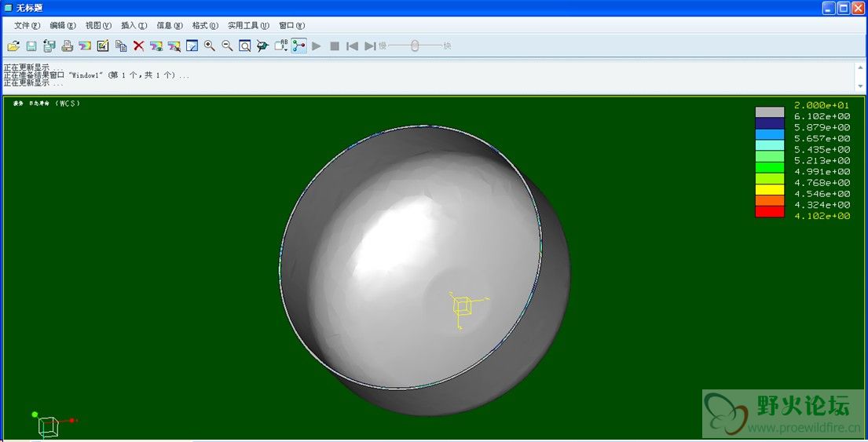The width and height of the screenshot is (868, 442).
Task: Click the orange legend color swatch
Action: (770, 201)
